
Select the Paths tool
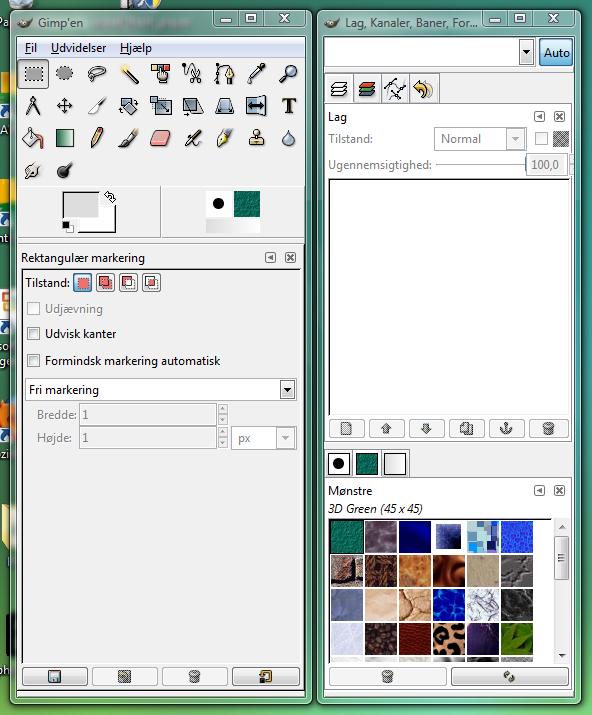pos(224,73)
